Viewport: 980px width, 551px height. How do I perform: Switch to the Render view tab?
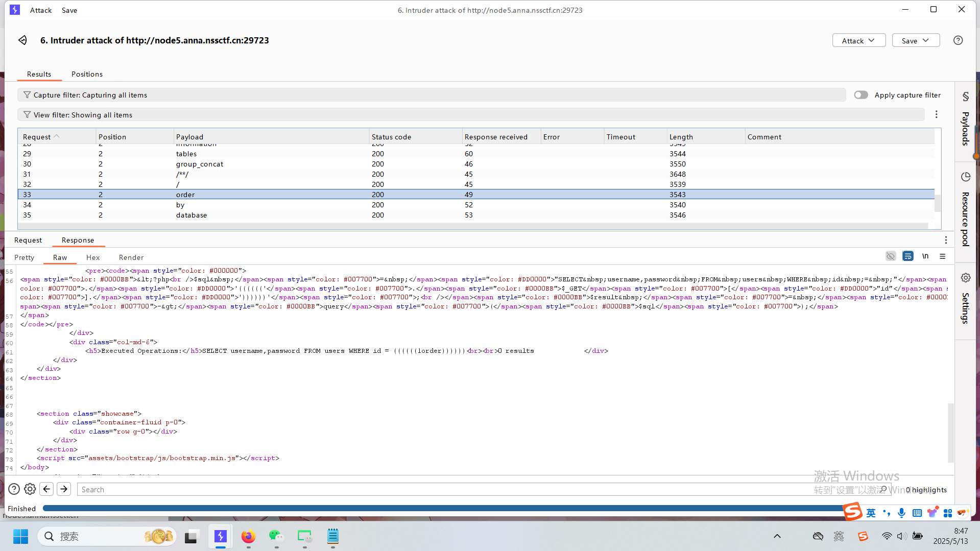131,257
